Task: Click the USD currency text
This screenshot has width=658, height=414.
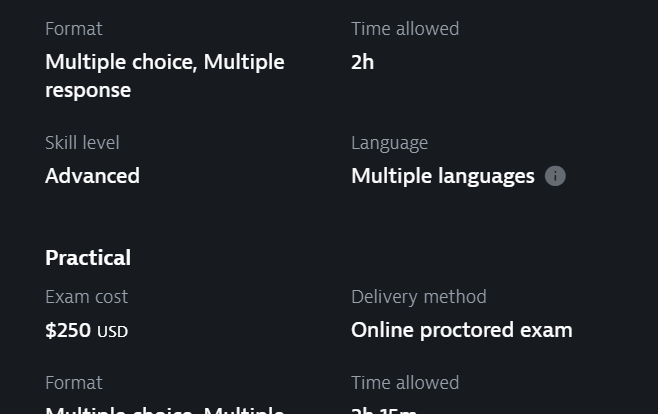Action: (112, 332)
